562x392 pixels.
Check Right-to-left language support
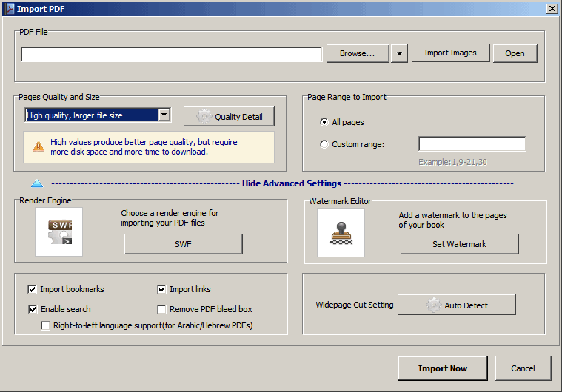45,325
